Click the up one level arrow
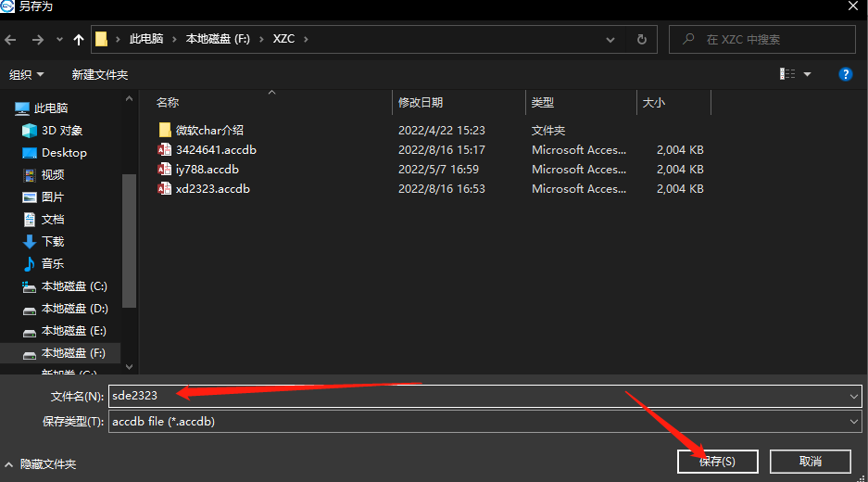Screen dimensions: 868x482 tap(79, 40)
